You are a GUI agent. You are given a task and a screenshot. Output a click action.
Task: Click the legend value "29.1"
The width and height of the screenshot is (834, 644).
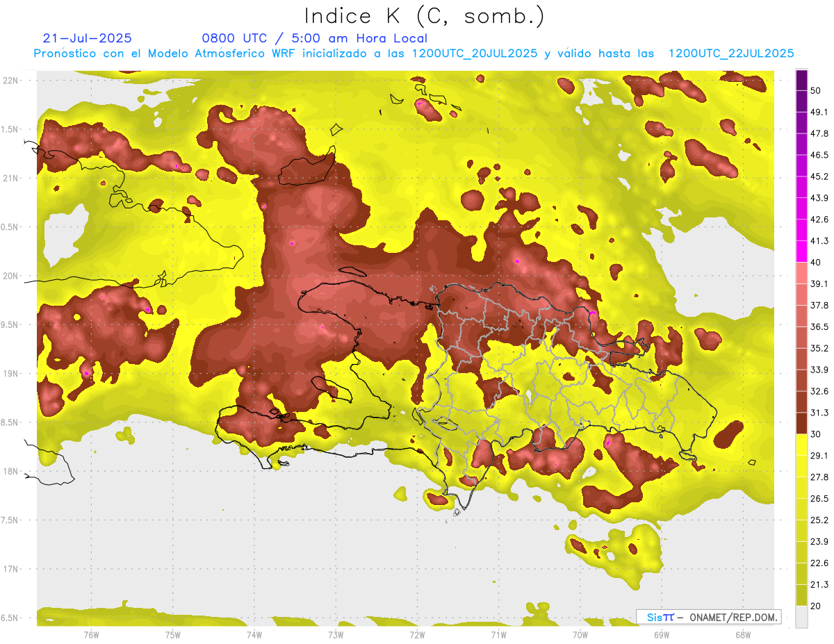(x=820, y=456)
